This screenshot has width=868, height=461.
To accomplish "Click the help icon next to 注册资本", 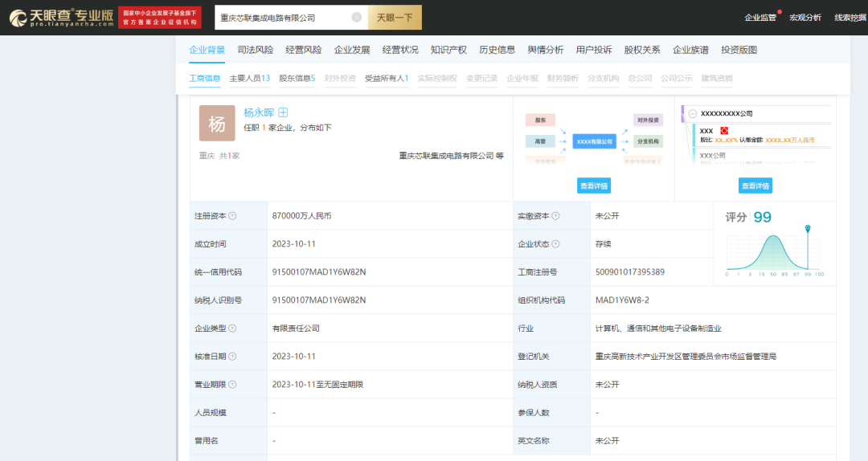I will coord(232,216).
